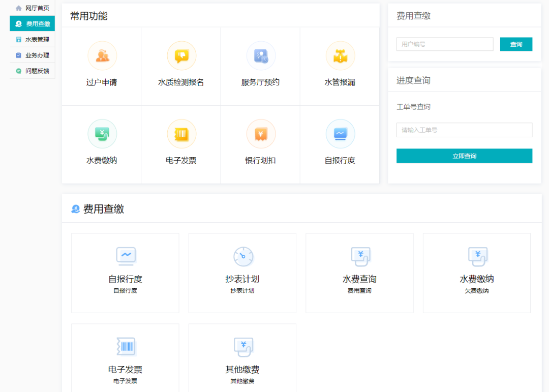Click the 常用功能 heading

[x=89, y=16]
